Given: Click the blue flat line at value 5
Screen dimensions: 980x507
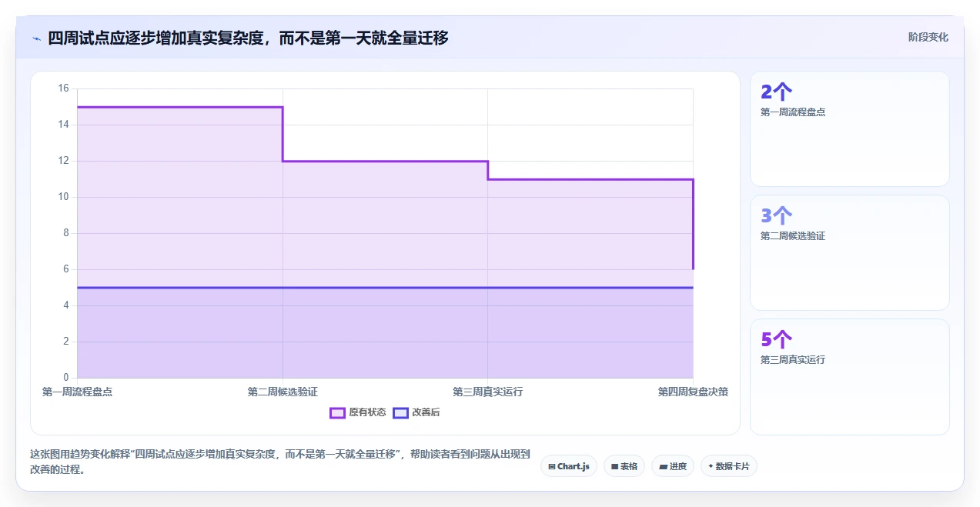Looking at the screenshot, I should [385, 288].
